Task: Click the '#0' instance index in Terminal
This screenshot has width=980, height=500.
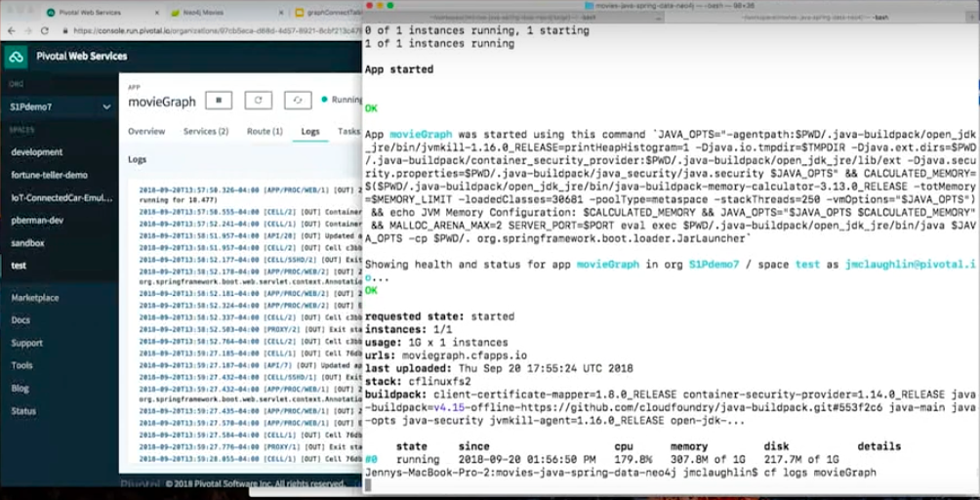Action: tap(371, 459)
